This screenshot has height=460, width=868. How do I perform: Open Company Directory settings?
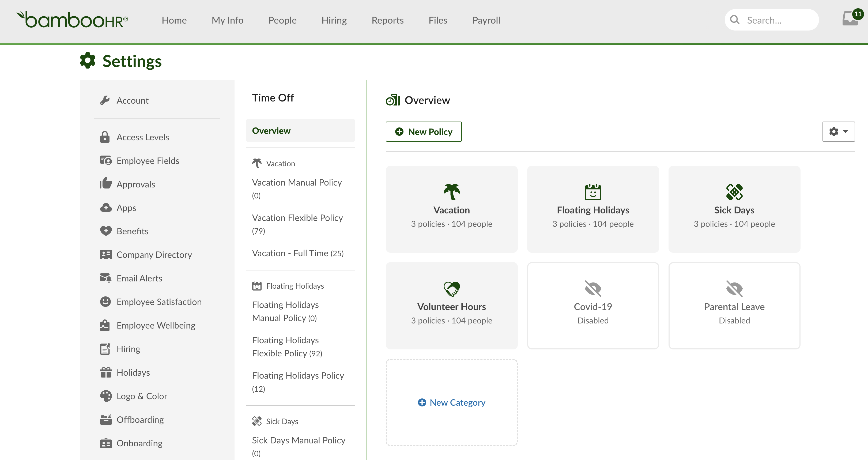click(154, 255)
